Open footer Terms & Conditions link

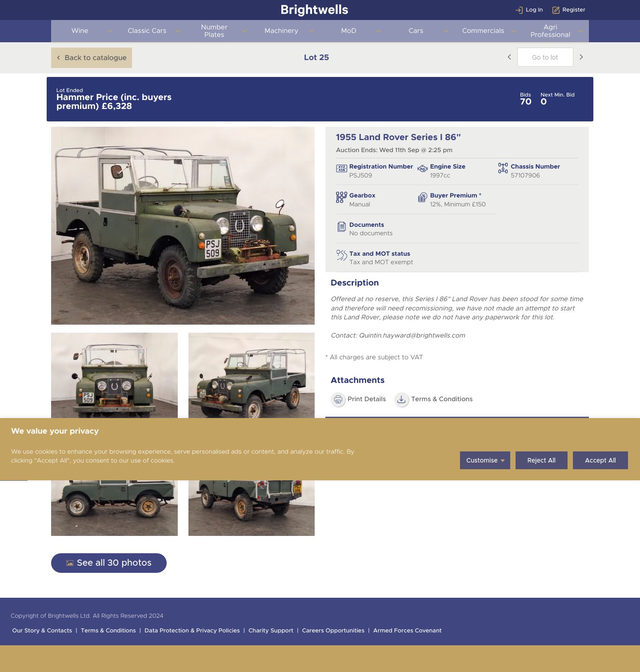pos(108,631)
